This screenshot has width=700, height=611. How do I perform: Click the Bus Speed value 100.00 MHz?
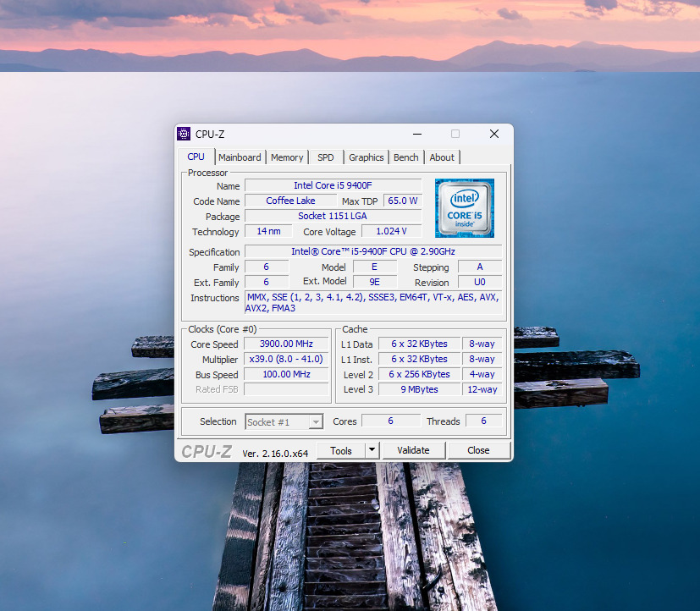point(286,374)
